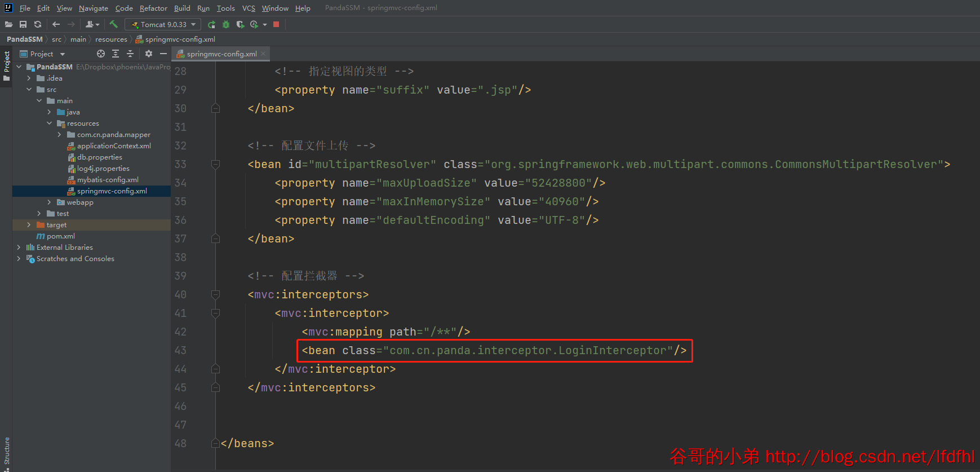This screenshot has width=980, height=472.
Task: Click the Synchronize refresh icon
Action: point(38,24)
